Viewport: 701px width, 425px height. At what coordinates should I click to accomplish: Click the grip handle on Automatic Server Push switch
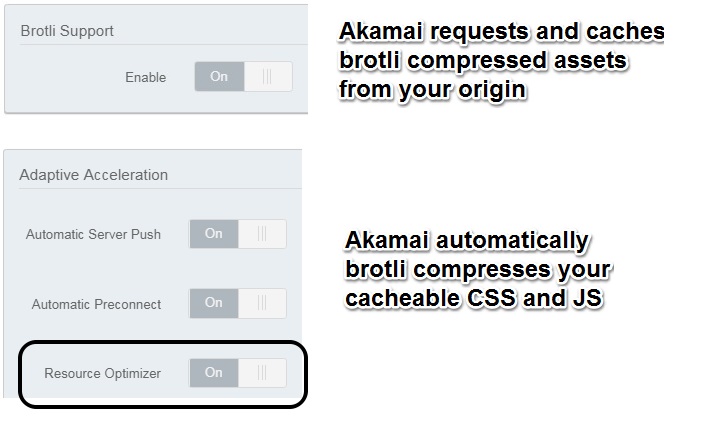pos(263,234)
